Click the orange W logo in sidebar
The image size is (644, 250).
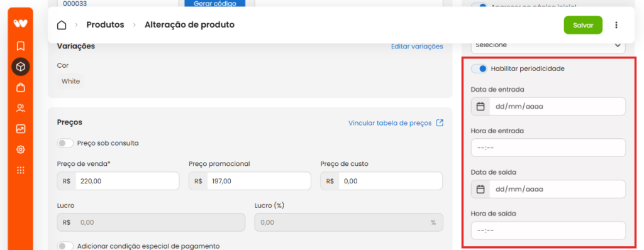tap(20, 23)
